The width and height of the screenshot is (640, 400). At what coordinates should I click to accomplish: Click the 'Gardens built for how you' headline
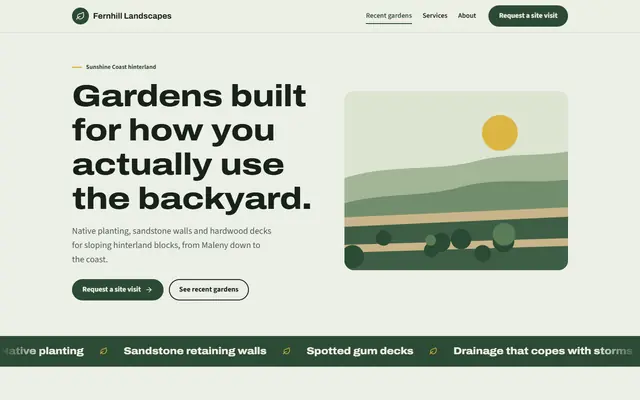point(191,147)
